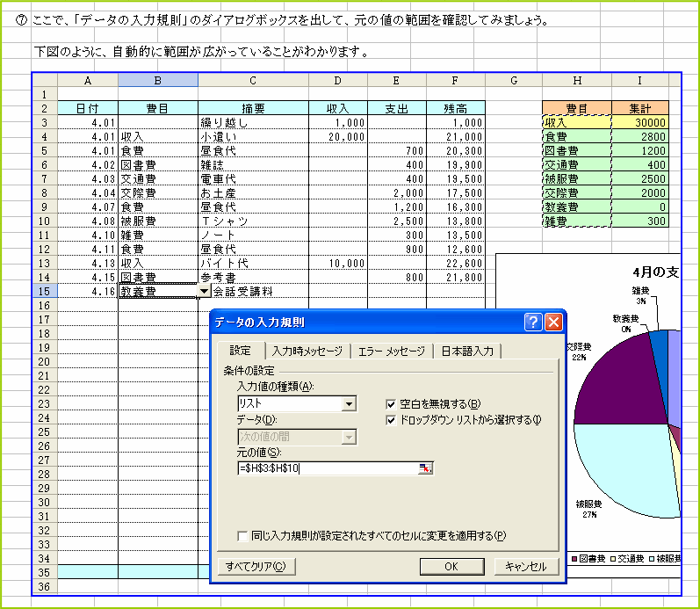The height and width of the screenshot is (609, 700).
Task: Click the 22,600 balance cell
Action: [x=456, y=263]
